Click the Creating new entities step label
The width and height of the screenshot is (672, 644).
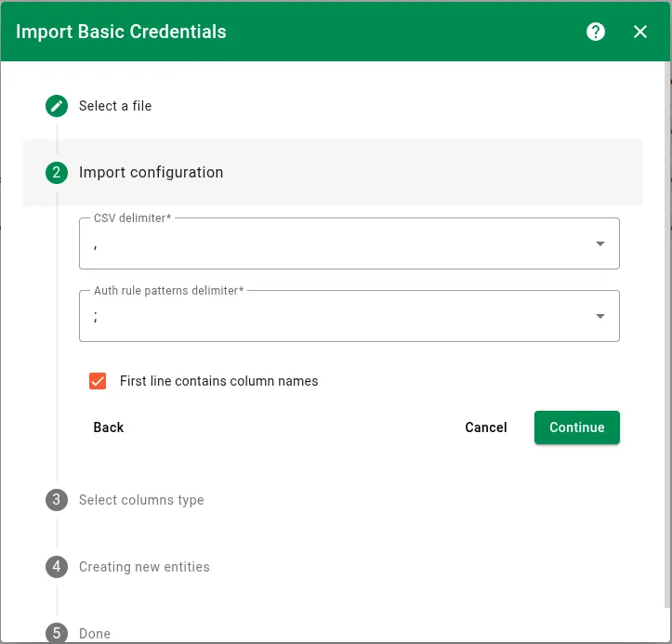pyautogui.click(x=144, y=567)
